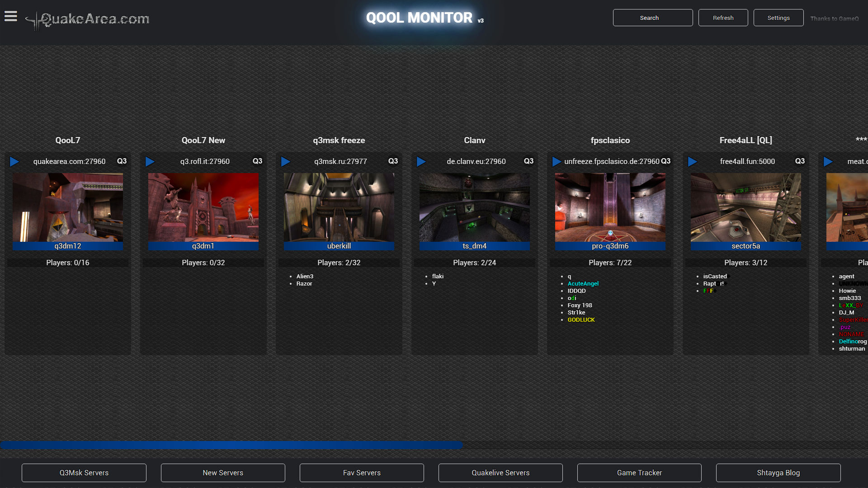The height and width of the screenshot is (488, 868).
Task: Select player flaki
Action: point(438,277)
